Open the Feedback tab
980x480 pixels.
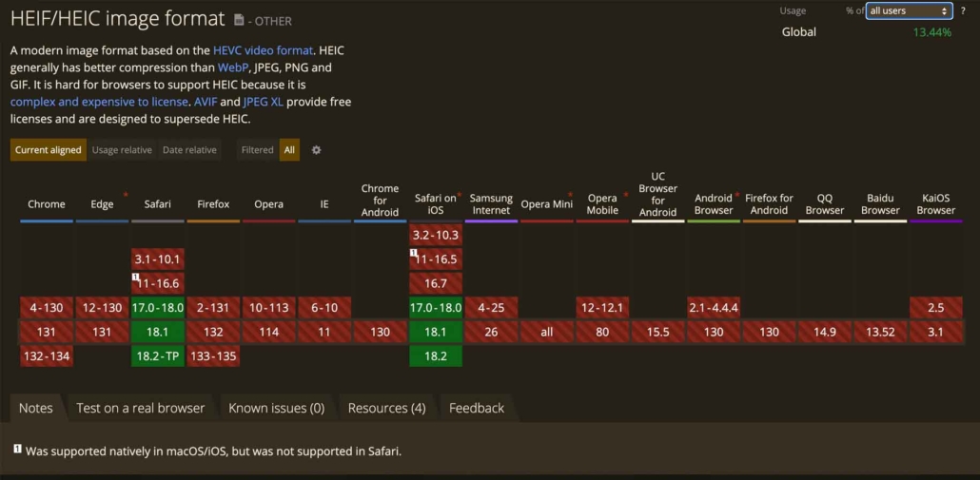coord(476,408)
